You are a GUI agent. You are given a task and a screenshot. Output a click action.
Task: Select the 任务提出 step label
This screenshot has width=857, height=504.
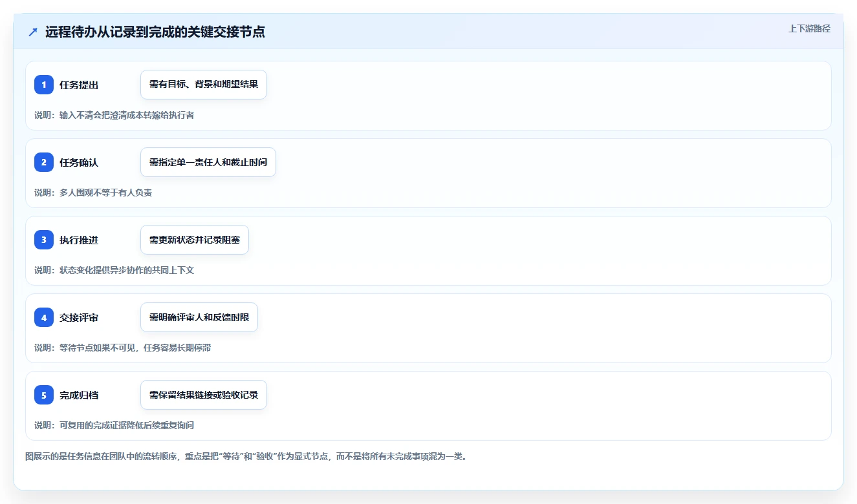(79, 85)
